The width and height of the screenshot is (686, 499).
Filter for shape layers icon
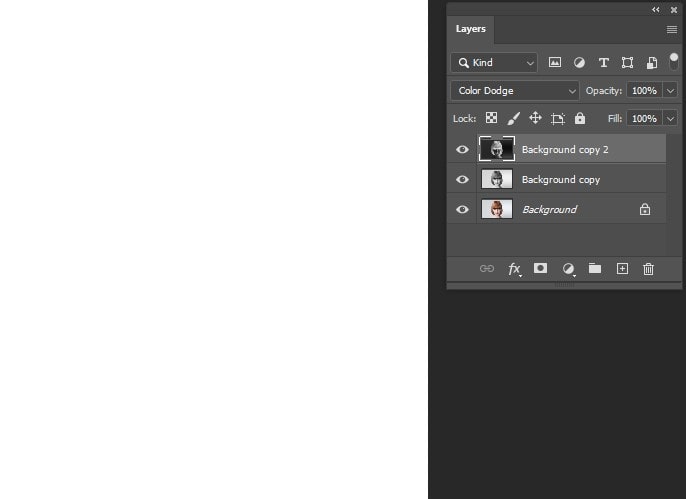[x=627, y=63]
